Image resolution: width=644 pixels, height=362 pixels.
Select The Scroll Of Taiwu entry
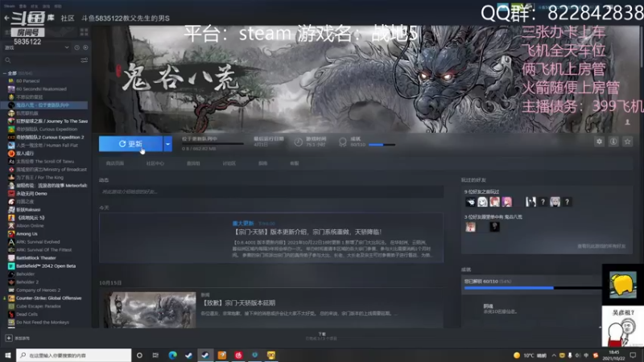[45, 162]
